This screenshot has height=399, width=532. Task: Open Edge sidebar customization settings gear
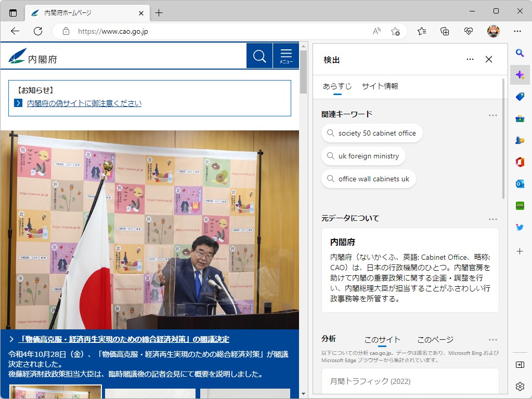click(520, 386)
